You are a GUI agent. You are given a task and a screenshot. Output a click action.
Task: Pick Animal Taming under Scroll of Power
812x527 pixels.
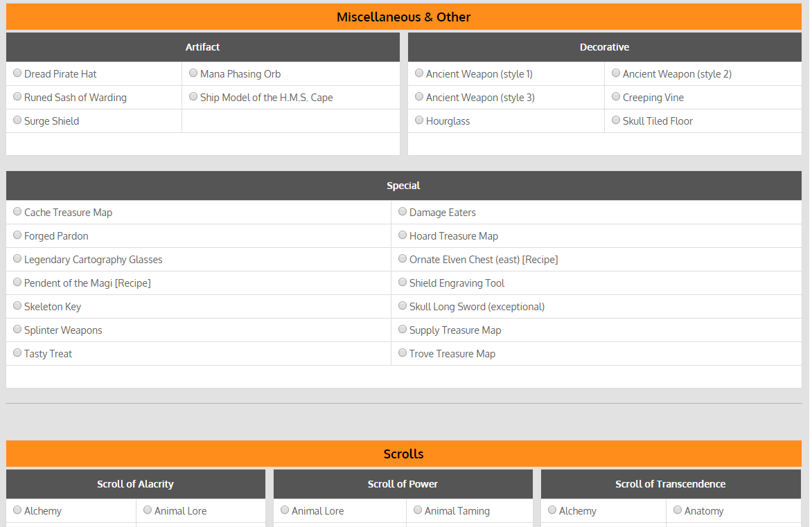click(418, 510)
